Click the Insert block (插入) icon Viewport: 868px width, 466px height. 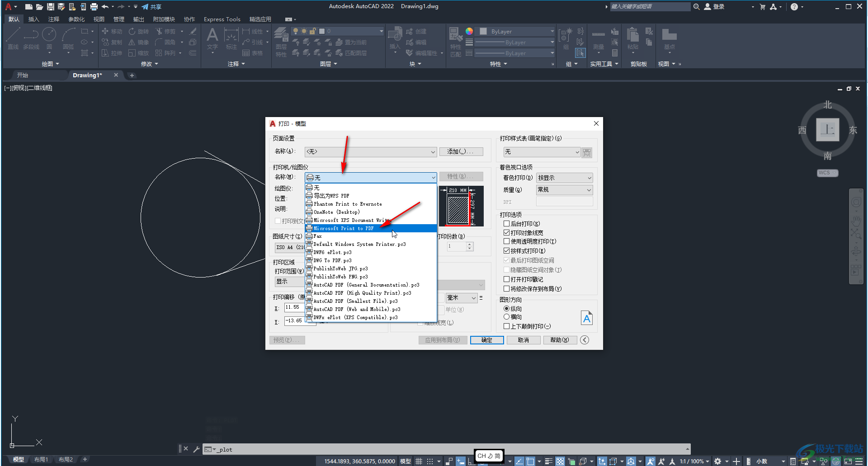coord(395,39)
